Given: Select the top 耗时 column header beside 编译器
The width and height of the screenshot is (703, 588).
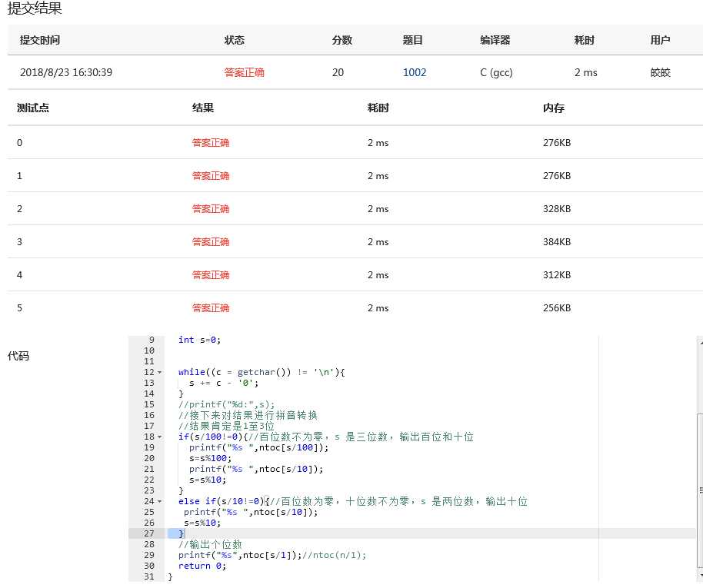Looking at the screenshot, I should (585, 40).
